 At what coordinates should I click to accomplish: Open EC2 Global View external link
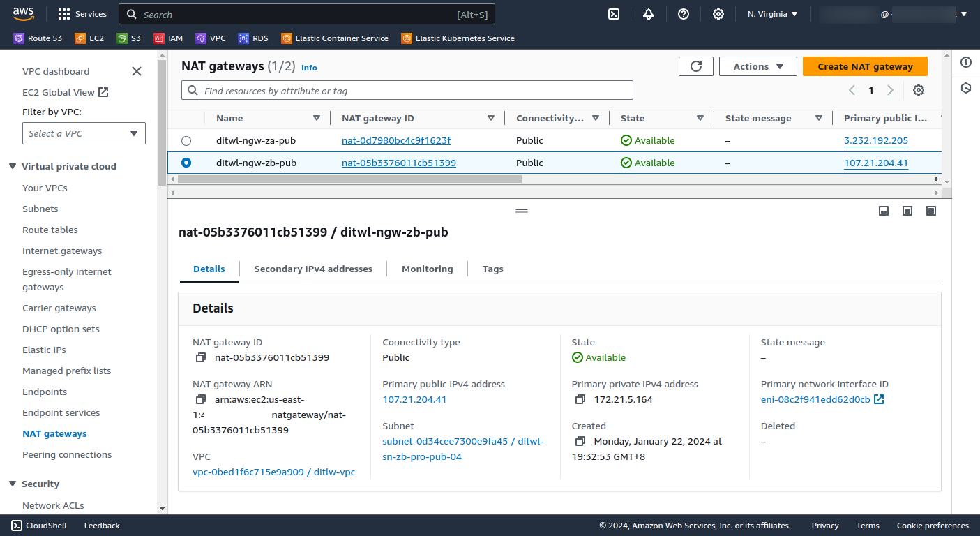(65, 92)
